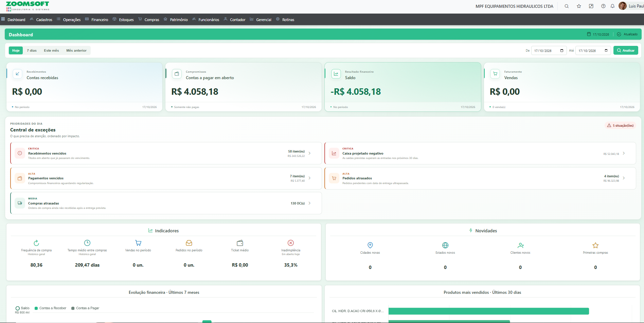Click the Hoje period button
The height and width of the screenshot is (323, 644).
16,50
